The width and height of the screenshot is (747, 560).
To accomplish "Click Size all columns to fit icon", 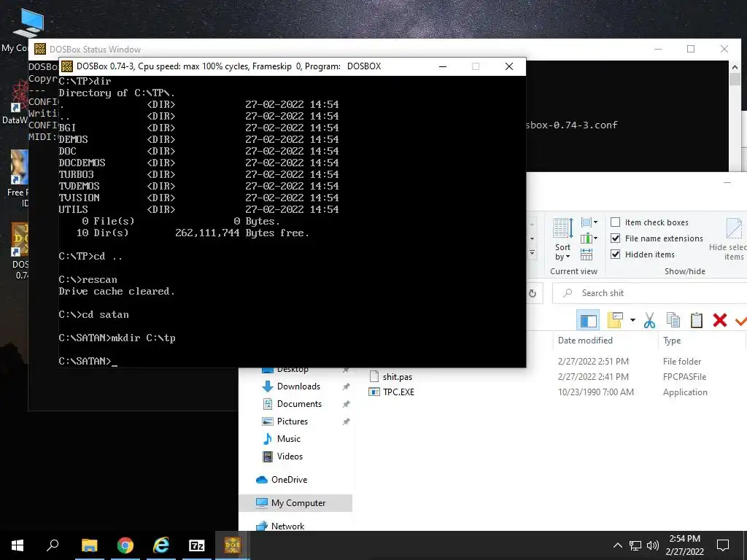I will click(587, 254).
